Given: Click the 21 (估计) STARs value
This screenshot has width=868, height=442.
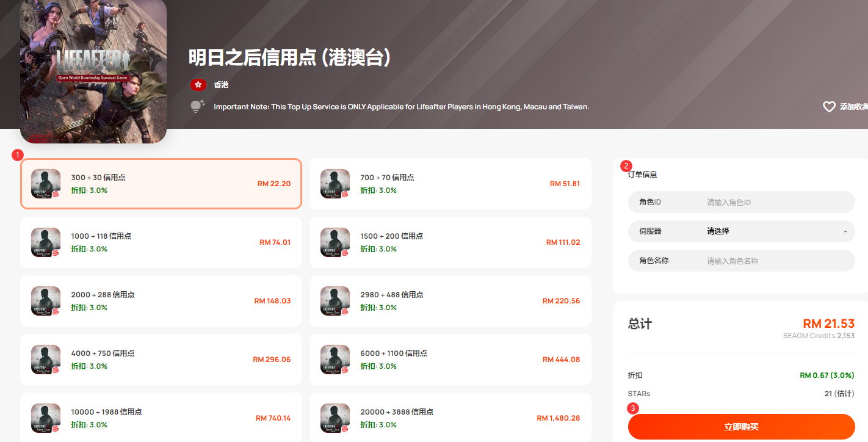Looking at the screenshot, I should pyautogui.click(x=839, y=394).
